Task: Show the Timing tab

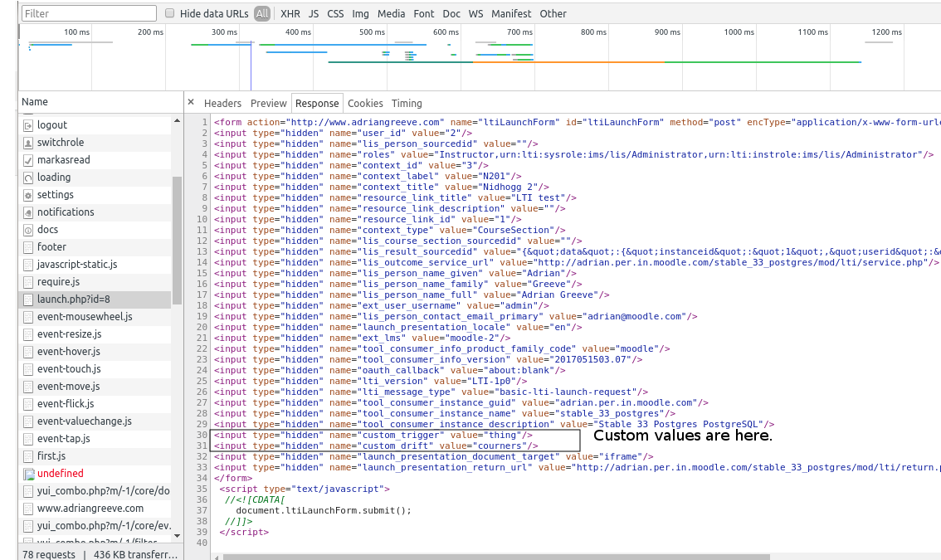Action: [407, 103]
